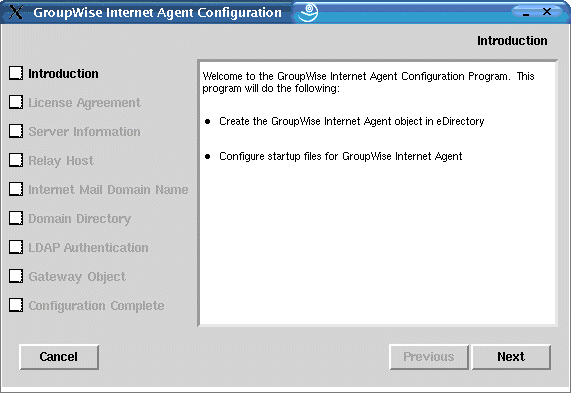Toggle the Gateway Object step checkbox
Screen dimensions: 571x393
[16, 276]
